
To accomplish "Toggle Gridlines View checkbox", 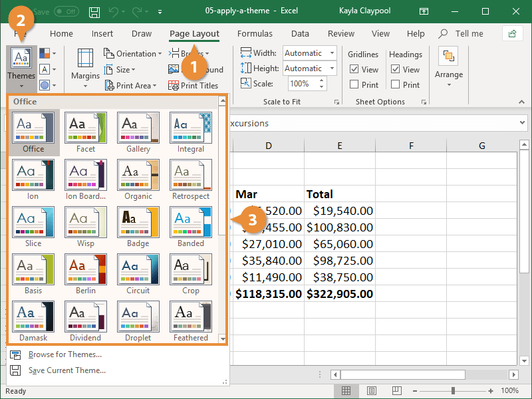I will coord(354,69).
